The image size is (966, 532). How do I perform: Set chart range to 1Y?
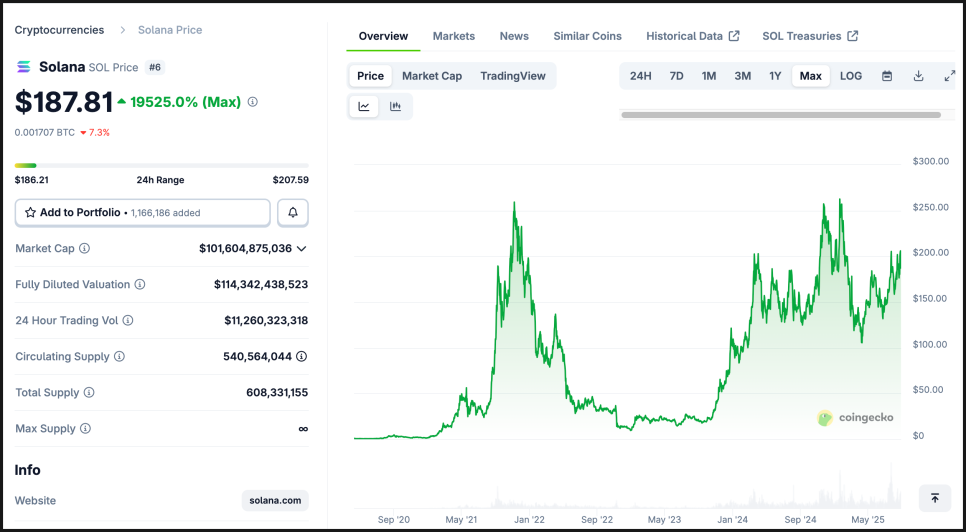pos(775,76)
